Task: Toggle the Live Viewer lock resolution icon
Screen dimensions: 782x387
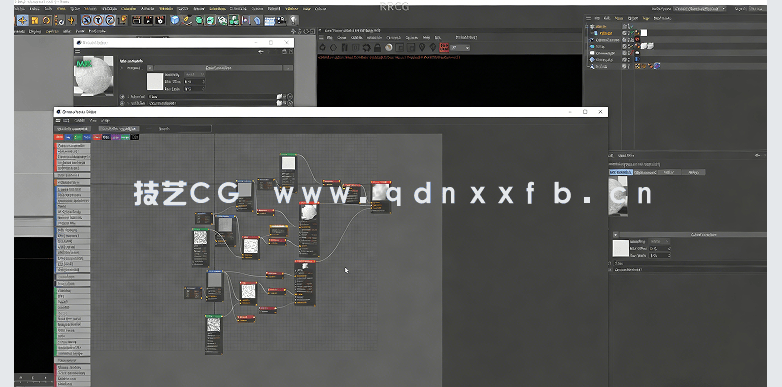Action: [x=377, y=47]
